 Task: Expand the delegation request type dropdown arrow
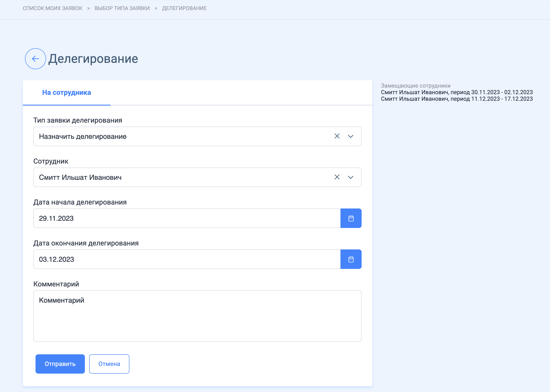(351, 136)
